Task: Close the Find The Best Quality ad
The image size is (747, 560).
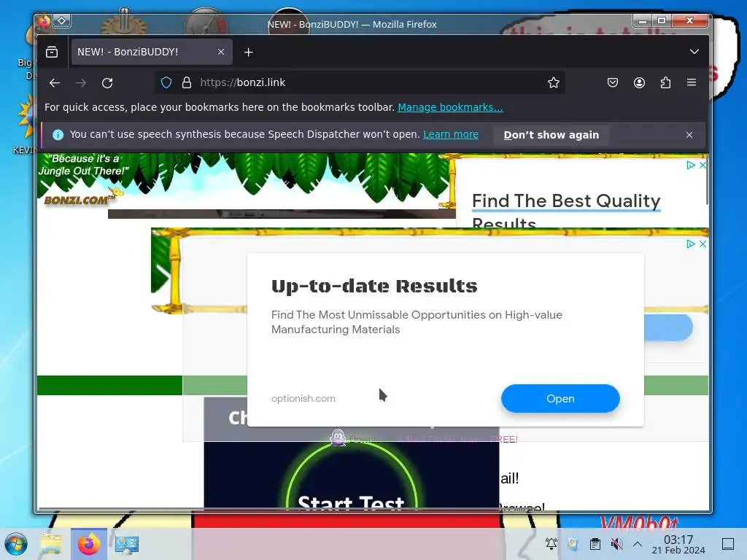Action: click(703, 166)
